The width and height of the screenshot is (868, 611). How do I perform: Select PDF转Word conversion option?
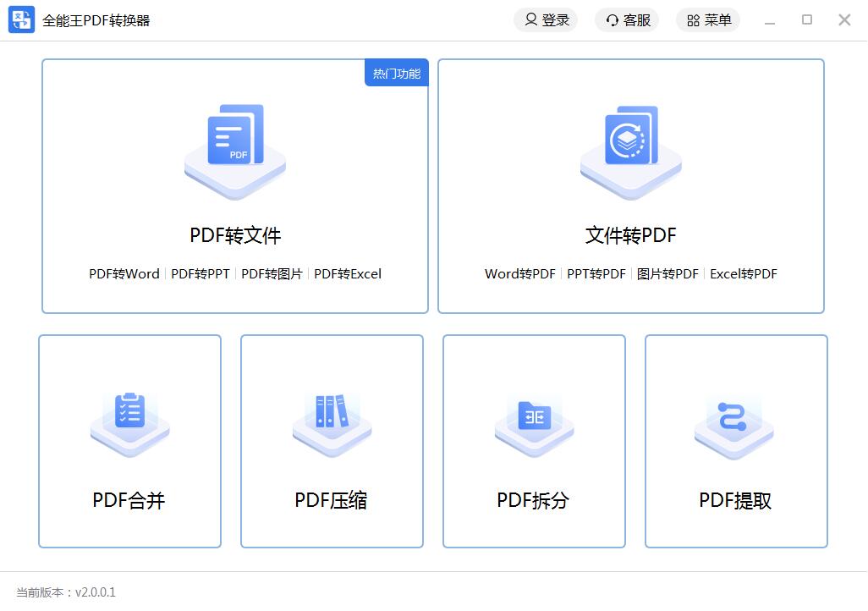pos(124,273)
